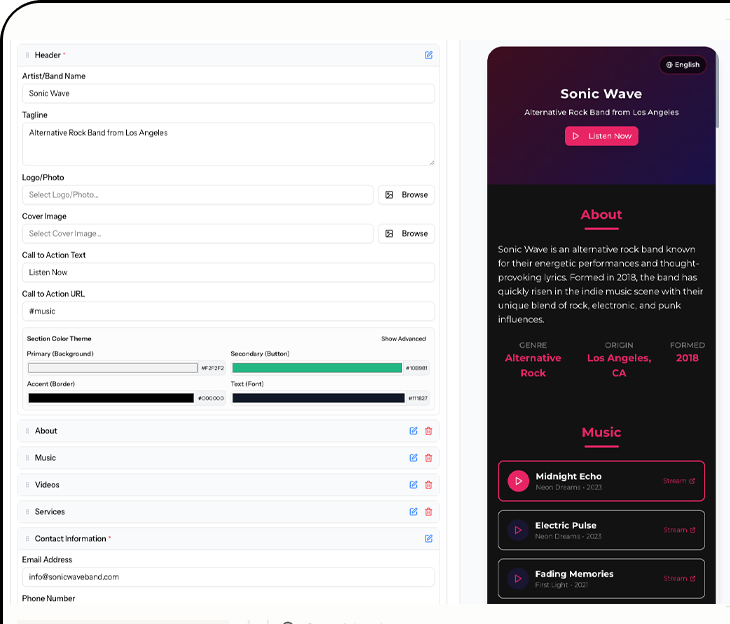
Task: Browse for a Cover Image file
Action: point(406,234)
